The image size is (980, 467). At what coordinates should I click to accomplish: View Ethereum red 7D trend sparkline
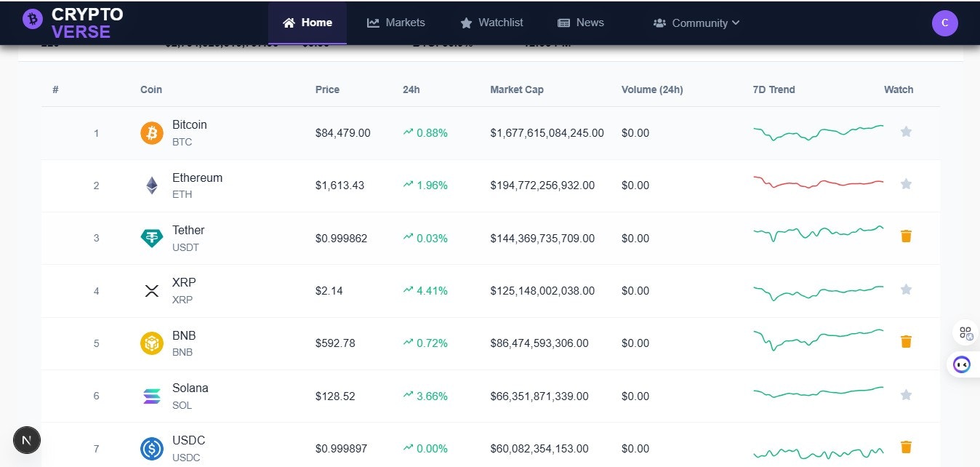click(x=819, y=182)
